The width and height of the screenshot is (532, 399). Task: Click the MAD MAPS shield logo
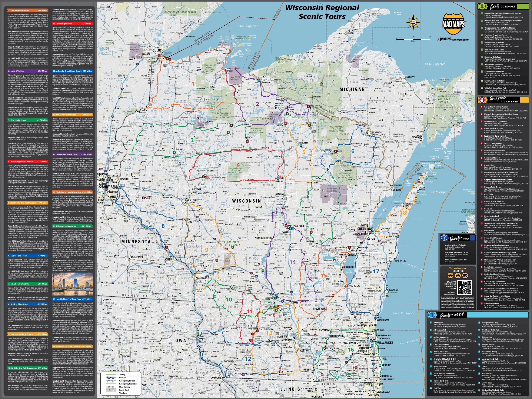click(x=454, y=24)
